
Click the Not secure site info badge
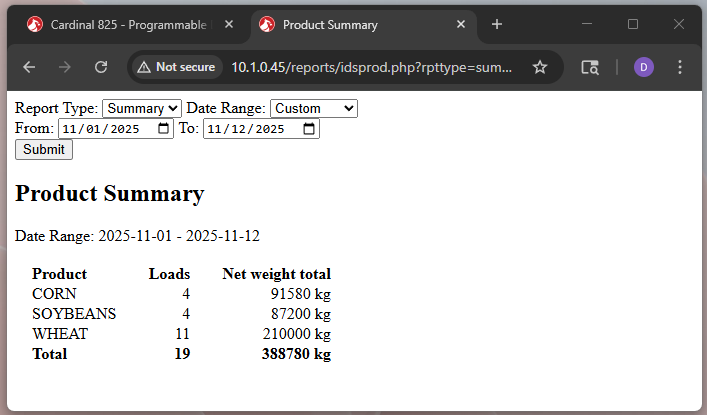coord(176,67)
